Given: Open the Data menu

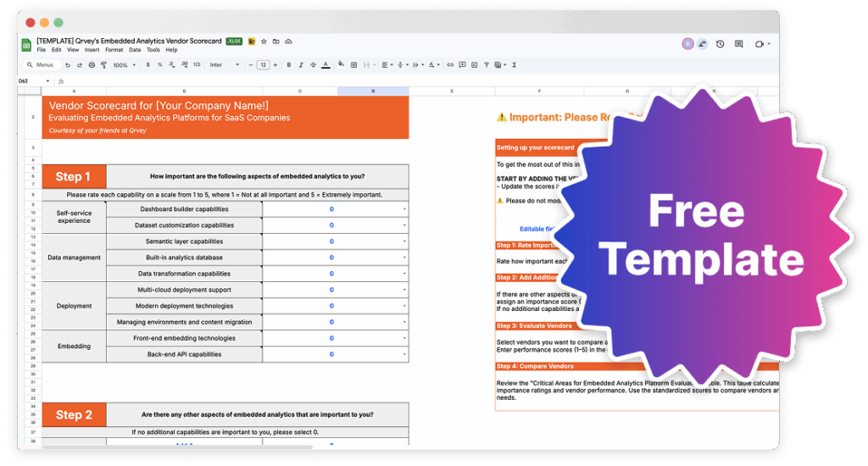Looking at the screenshot, I should coord(135,50).
